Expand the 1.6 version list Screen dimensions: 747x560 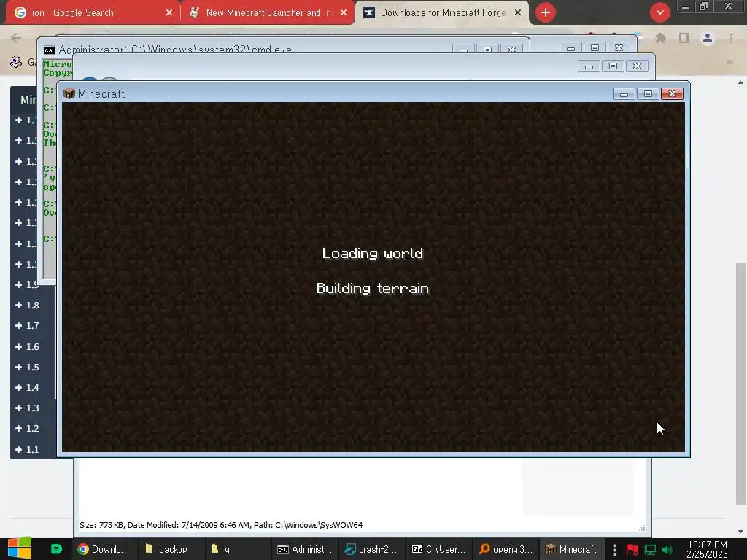coord(27,346)
